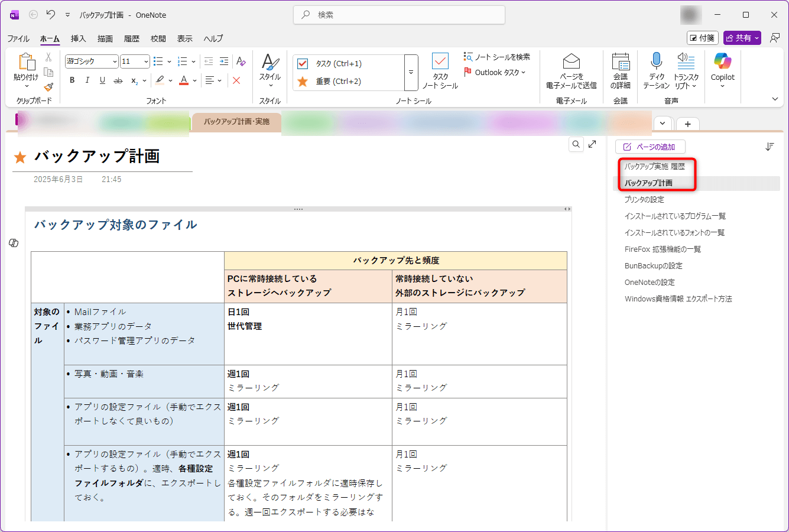Click the Email Page envelope icon

click(571, 61)
